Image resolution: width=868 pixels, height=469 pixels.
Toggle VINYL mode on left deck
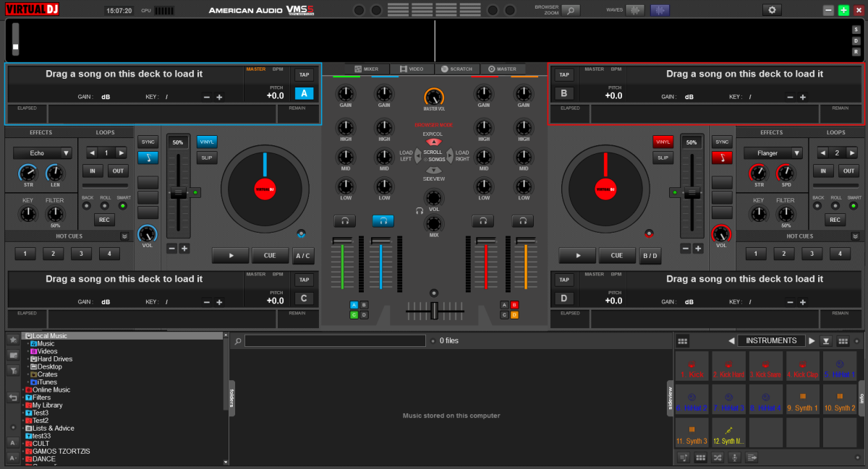click(207, 142)
